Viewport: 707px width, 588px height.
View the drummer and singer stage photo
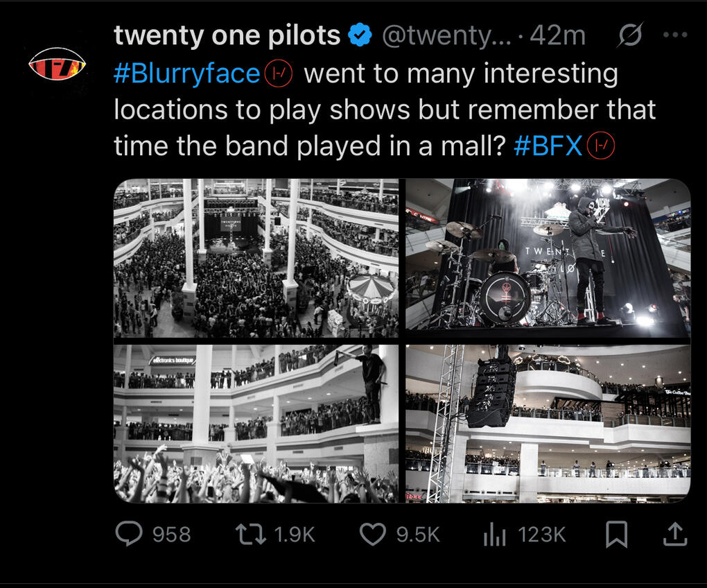pyautogui.click(x=548, y=258)
